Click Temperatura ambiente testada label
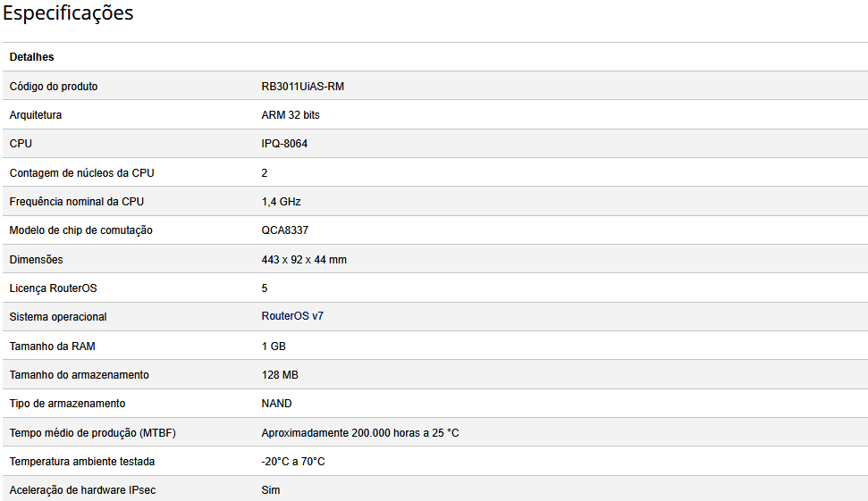 coord(82,461)
